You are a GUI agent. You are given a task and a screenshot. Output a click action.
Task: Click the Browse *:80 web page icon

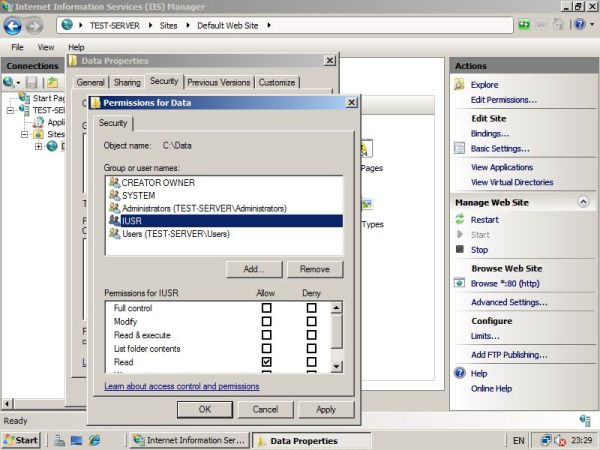click(x=459, y=283)
